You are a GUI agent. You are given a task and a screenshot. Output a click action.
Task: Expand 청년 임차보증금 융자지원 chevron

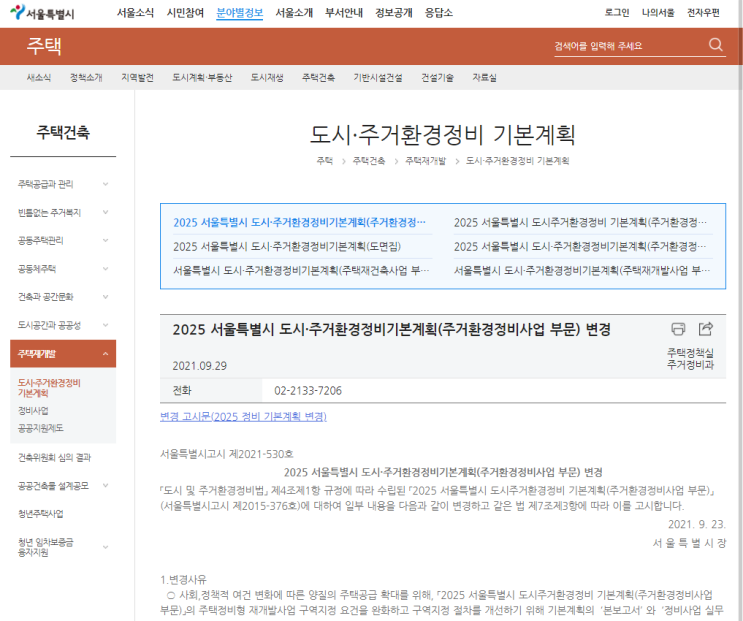coord(106,547)
